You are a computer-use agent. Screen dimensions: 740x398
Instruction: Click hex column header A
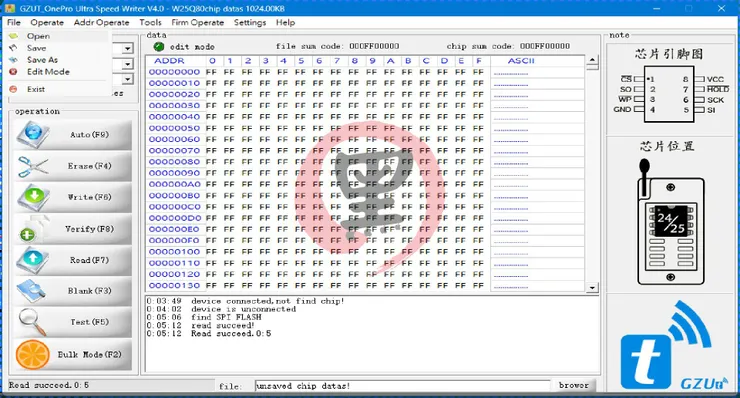[390, 61]
